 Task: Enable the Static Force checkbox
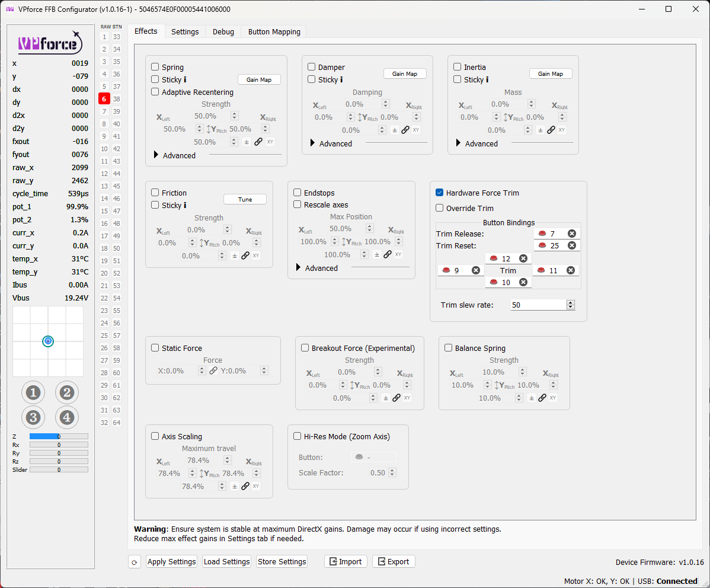(x=155, y=348)
